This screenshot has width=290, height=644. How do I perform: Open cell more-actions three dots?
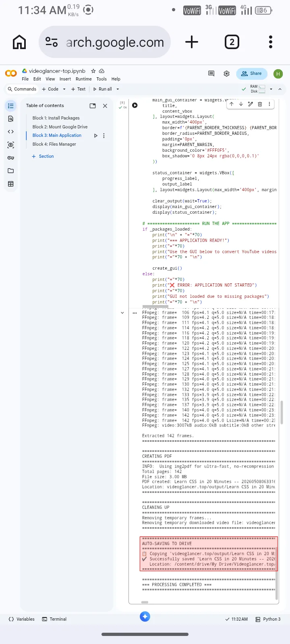coord(269,104)
